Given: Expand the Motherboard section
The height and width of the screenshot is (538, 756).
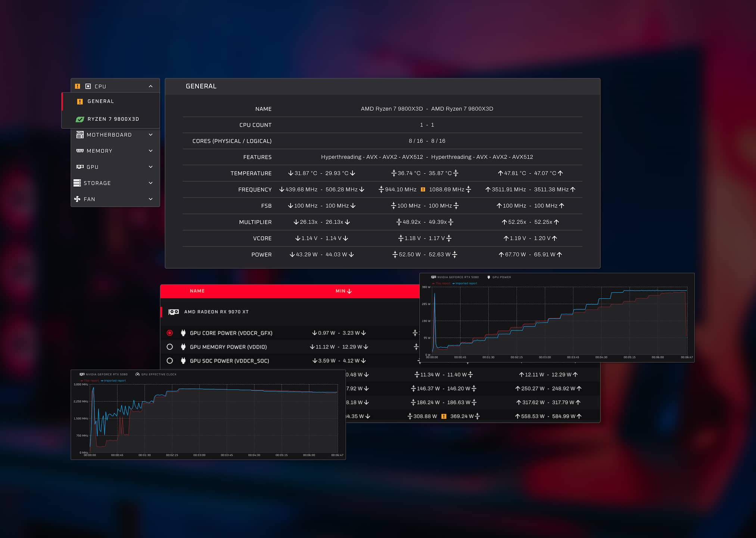Looking at the screenshot, I should pos(151,134).
